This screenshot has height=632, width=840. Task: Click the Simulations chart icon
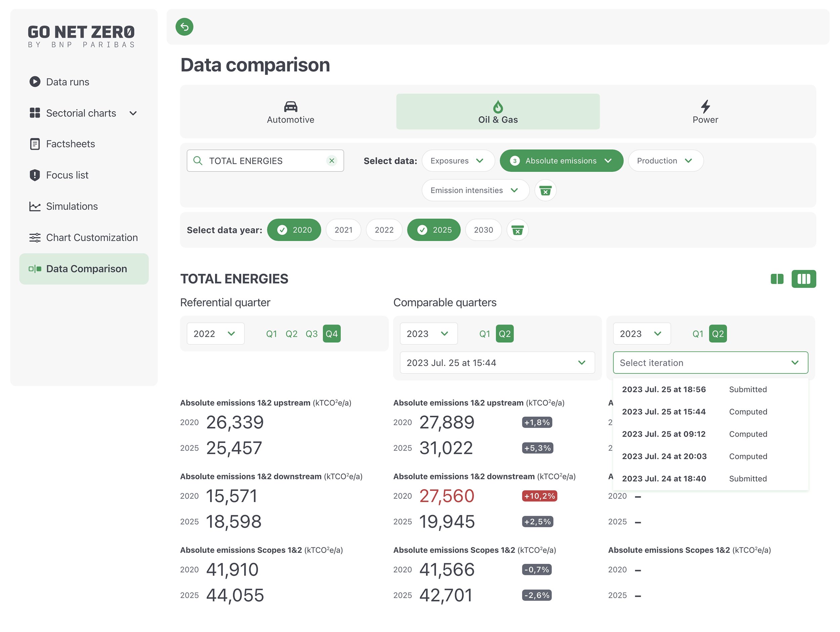[35, 206]
